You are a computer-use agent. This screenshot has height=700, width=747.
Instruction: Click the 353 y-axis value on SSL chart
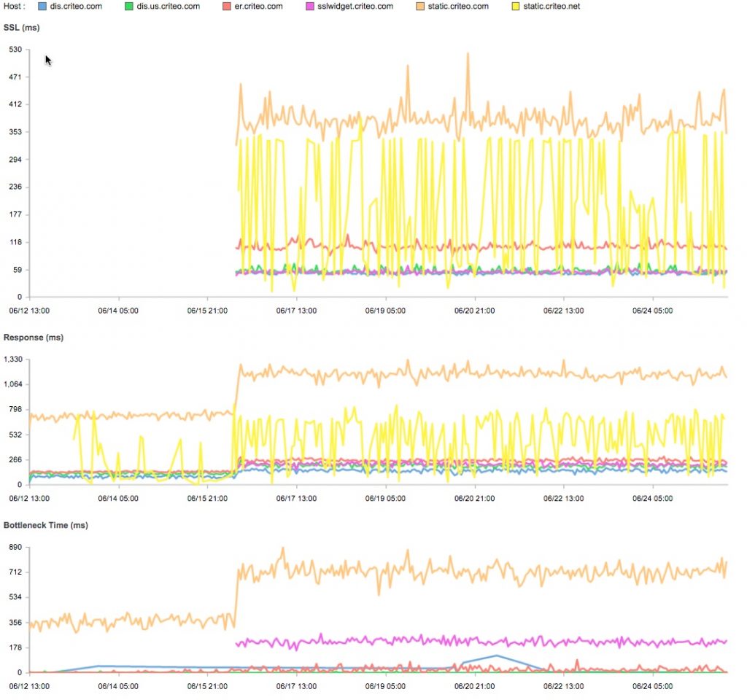pyautogui.click(x=15, y=132)
